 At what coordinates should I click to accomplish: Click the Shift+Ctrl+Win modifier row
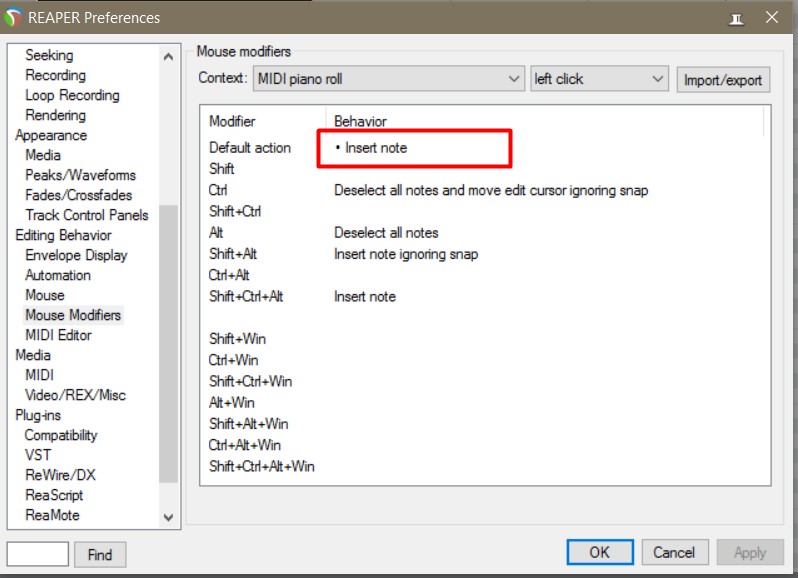(250, 382)
